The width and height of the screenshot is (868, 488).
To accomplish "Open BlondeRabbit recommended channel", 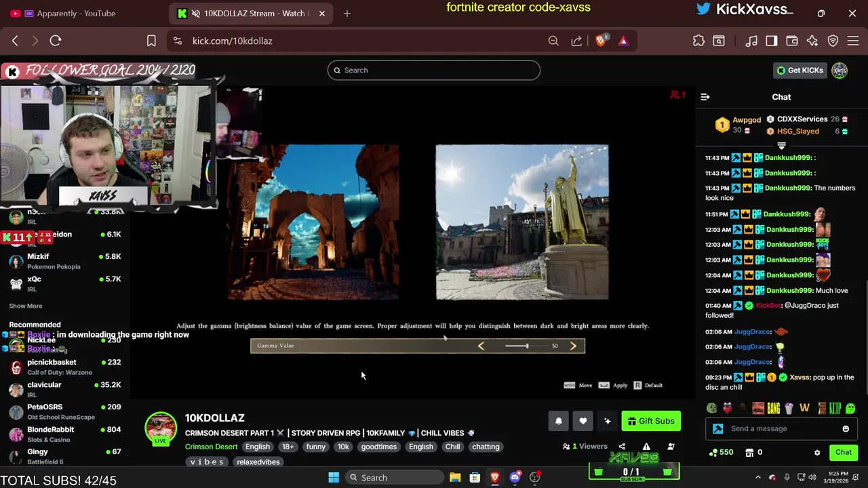I will (64, 434).
